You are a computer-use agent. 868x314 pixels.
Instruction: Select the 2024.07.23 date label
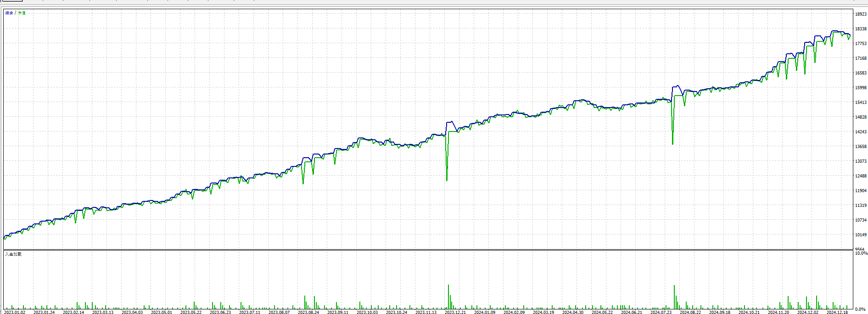point(661,312)
